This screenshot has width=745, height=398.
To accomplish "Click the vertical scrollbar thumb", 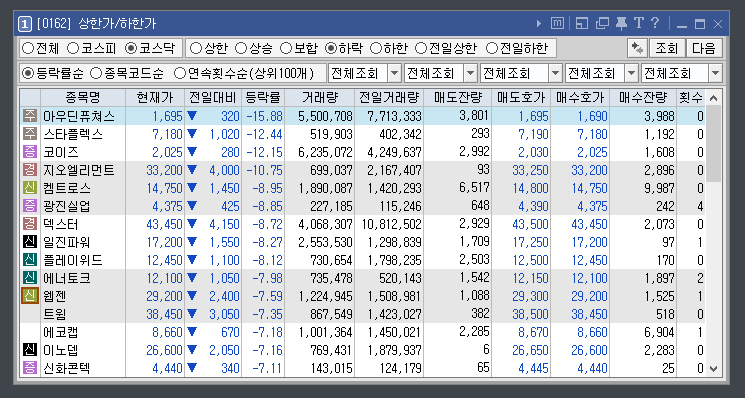I will pos(713,144).
